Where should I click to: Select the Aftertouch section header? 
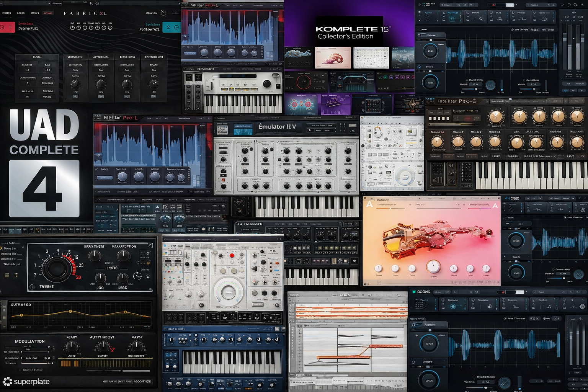coord(101,57)
